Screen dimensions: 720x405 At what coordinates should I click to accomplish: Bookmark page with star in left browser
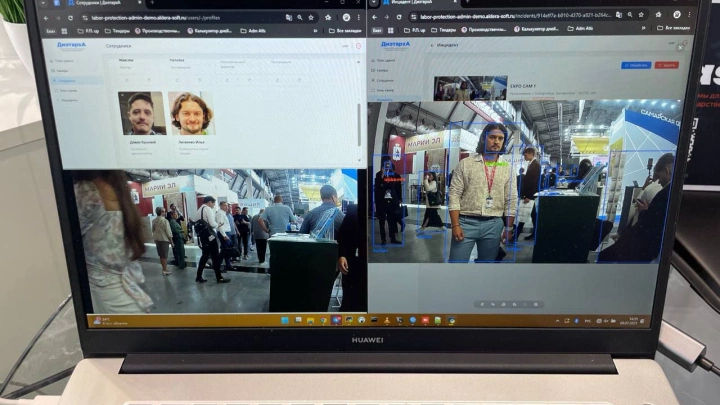point(311,18)
